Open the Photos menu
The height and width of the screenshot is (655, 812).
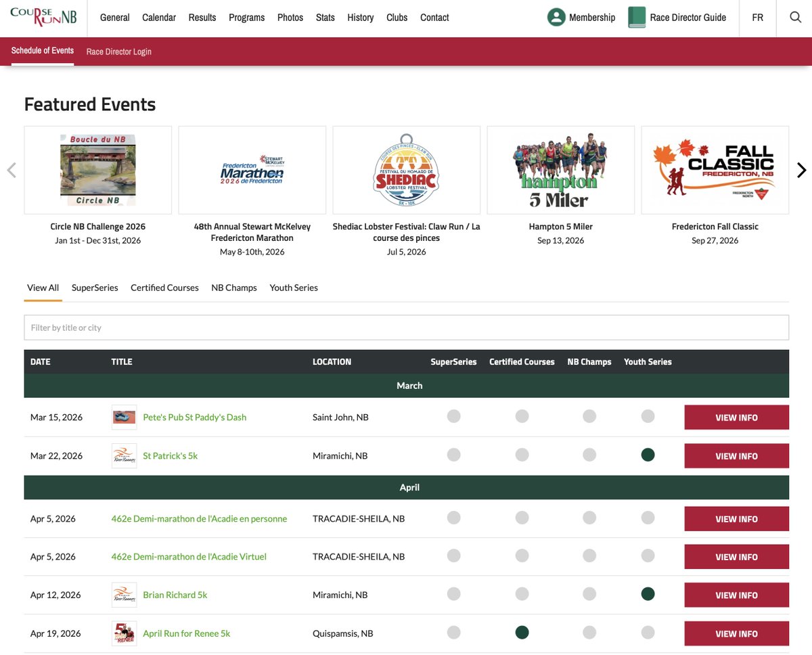tap(290, 18)
